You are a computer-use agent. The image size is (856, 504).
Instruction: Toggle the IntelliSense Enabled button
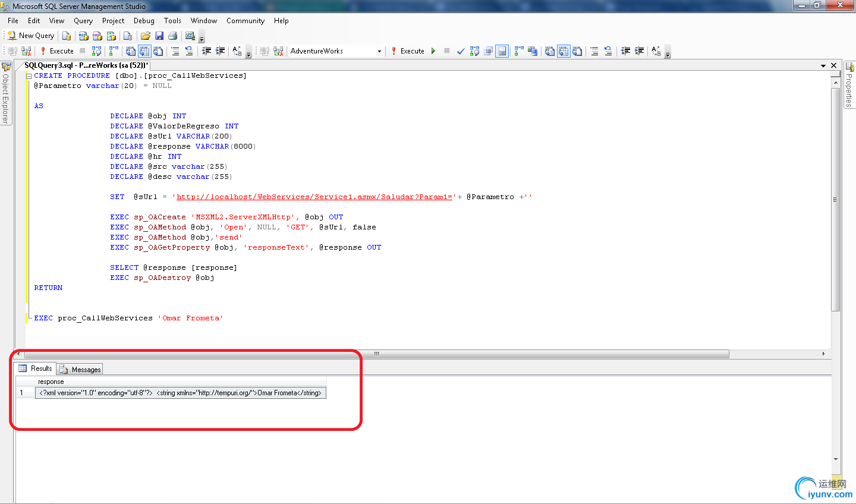point(502,51)
